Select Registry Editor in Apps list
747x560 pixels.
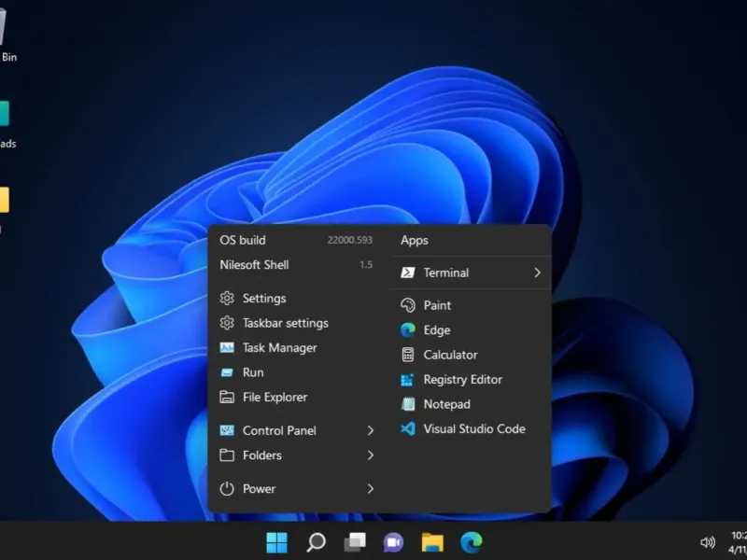tap(471, 380)
